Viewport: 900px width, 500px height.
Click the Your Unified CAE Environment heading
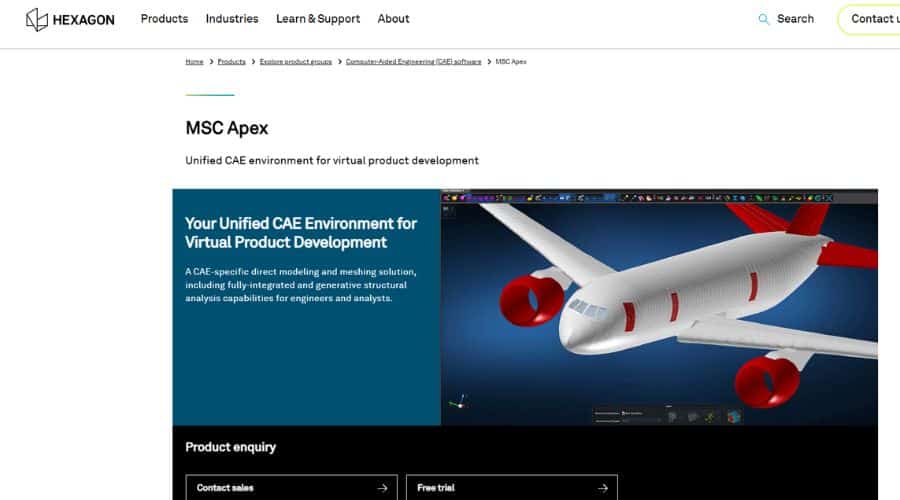301,232
